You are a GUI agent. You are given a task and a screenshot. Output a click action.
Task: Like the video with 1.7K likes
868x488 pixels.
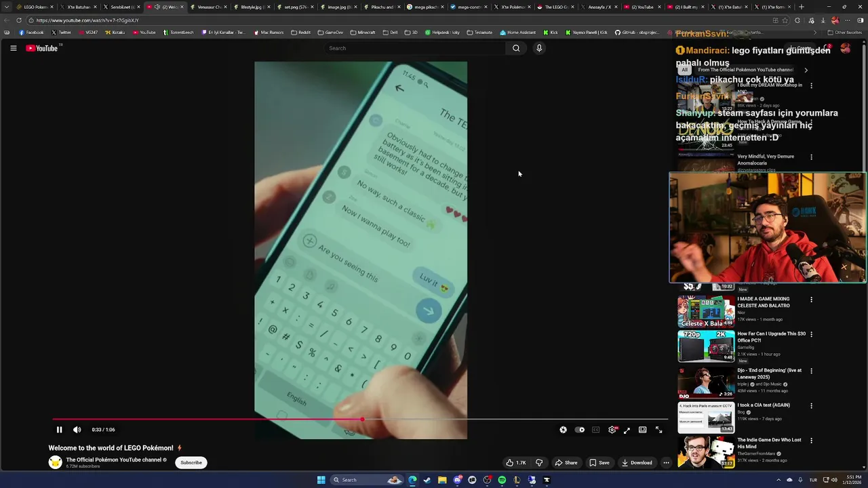tap(516, 463)
